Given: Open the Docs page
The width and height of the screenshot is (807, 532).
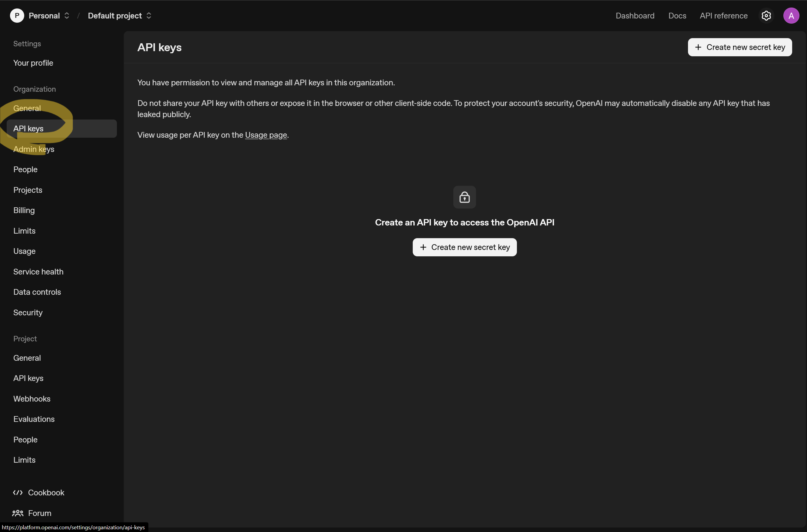Looking at the screenshot, I should (x=677, y=16).
